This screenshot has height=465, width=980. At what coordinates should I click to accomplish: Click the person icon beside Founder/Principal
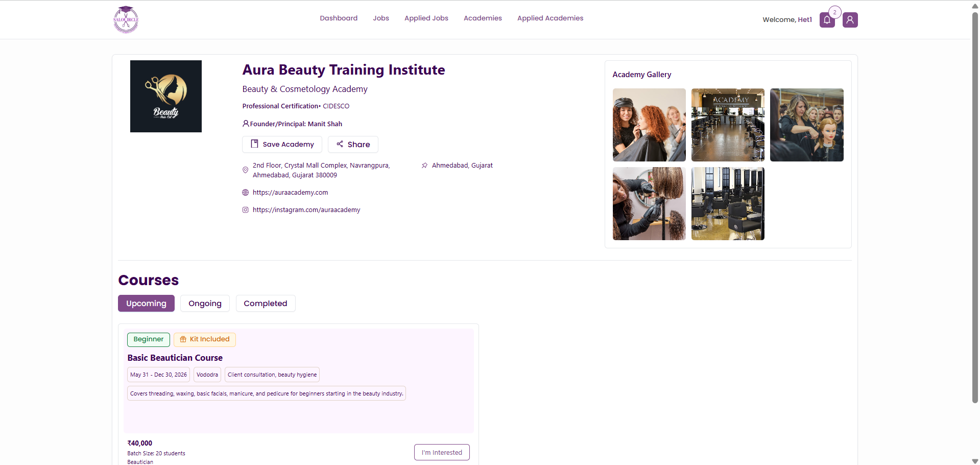pyautogui.click(x=246, y=124)
